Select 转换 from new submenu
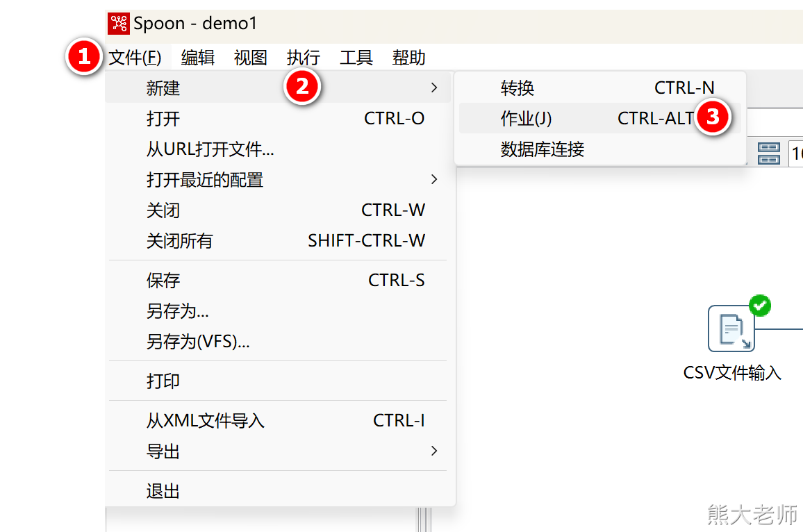Image resolution: width=803 pixels, height=532 pixels. 518,88
